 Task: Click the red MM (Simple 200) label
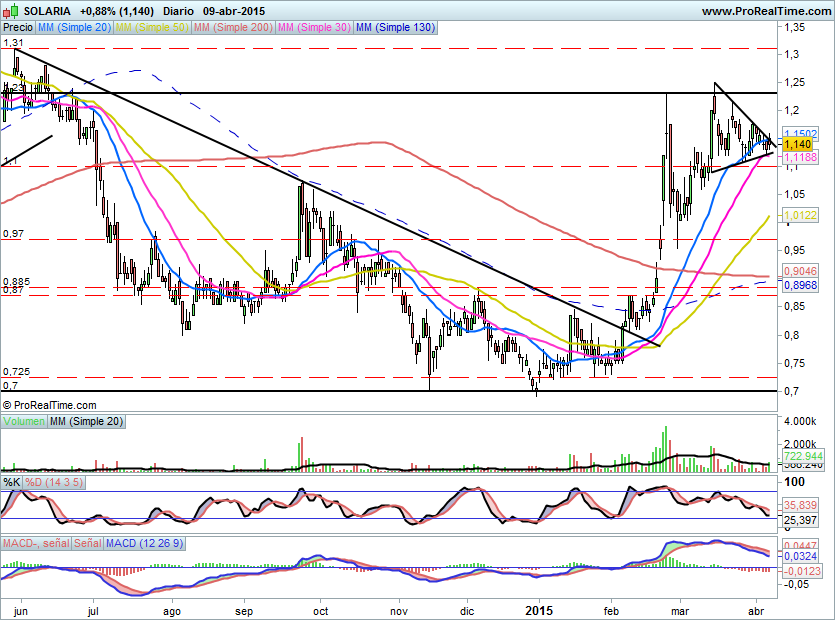(233, 28)
